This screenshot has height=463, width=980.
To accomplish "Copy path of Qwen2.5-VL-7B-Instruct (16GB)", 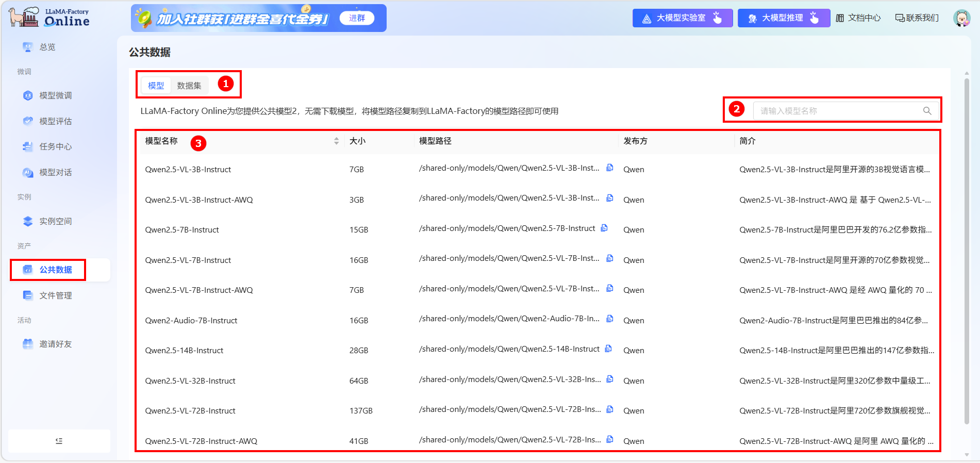I will 610,258.
